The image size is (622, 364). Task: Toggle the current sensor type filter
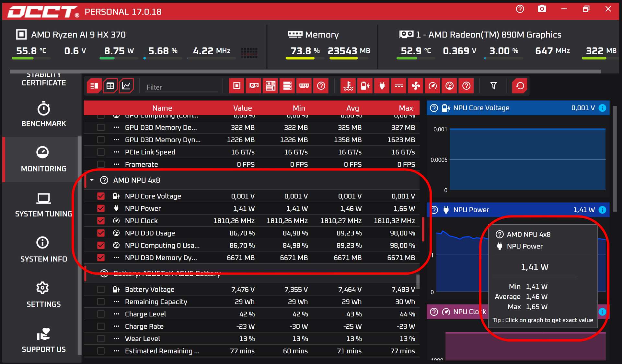tap(399, 86)
